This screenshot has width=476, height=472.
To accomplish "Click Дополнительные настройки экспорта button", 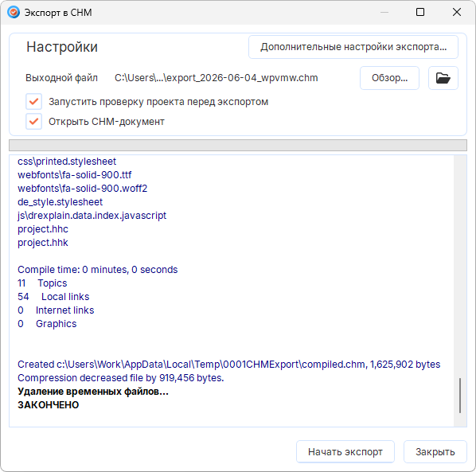I will click(353, 47).
